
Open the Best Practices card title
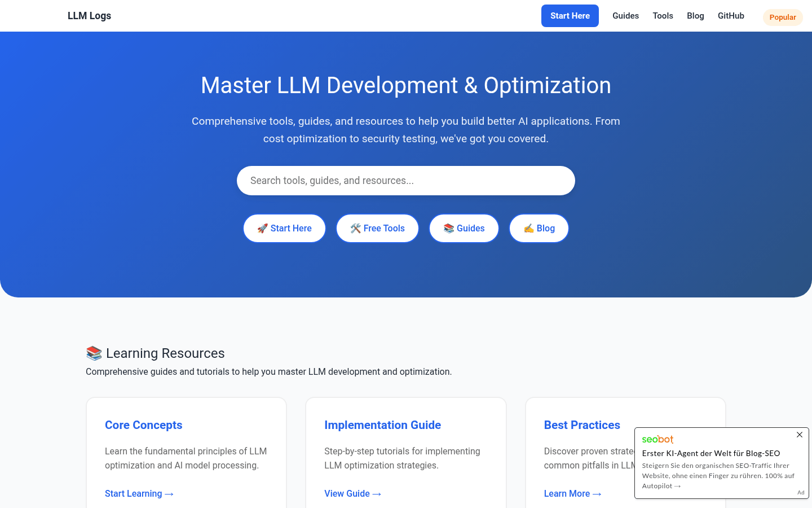pyautogui.click(x=581, y=425)
